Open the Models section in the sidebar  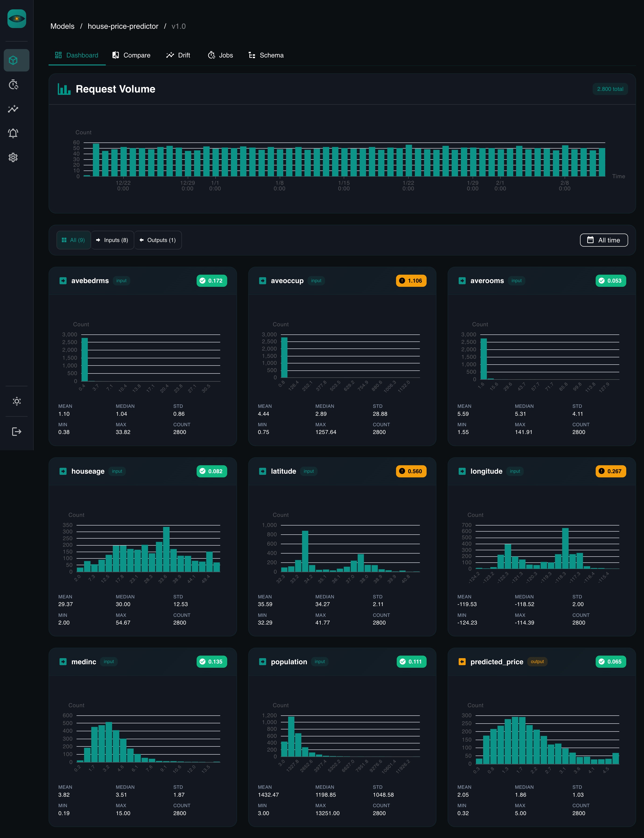point(16,60)
